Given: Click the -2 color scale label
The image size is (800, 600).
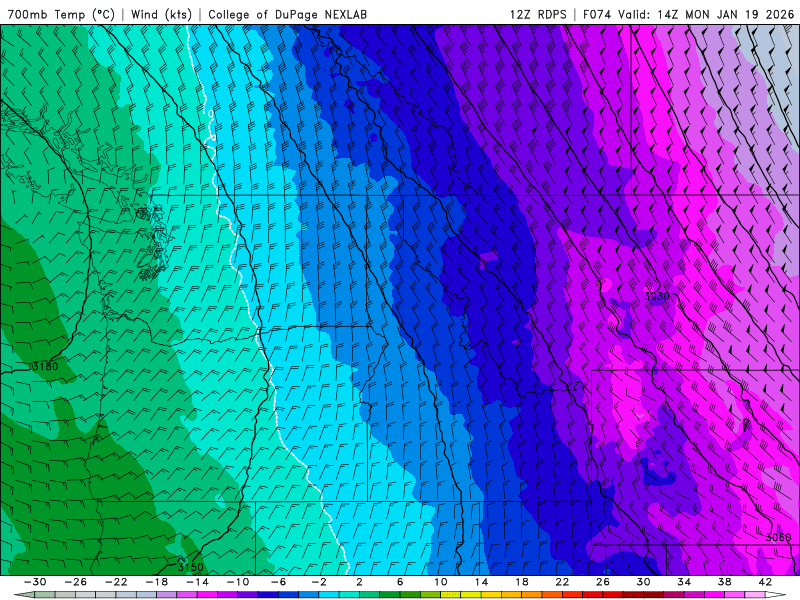Looking at the screenshot, I should (319, 582).
